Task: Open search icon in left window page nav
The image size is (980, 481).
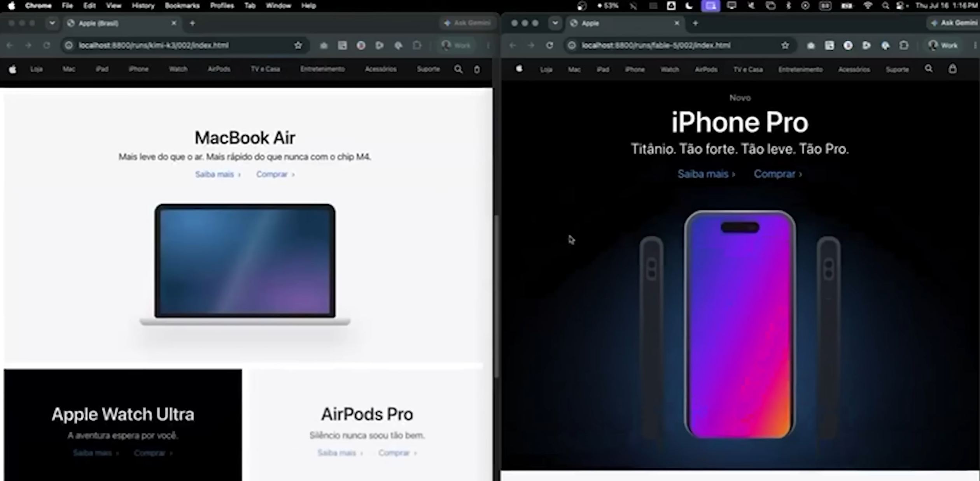Action: point(458,69)
